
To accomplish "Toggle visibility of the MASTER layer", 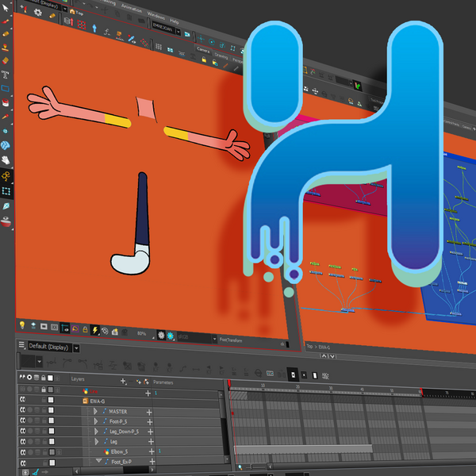I will click(x=22, y=410).
